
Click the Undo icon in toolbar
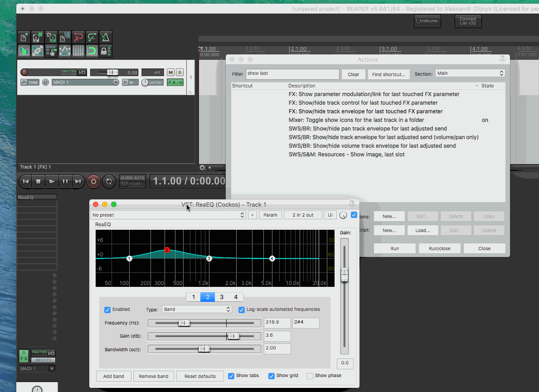point(78,37)
